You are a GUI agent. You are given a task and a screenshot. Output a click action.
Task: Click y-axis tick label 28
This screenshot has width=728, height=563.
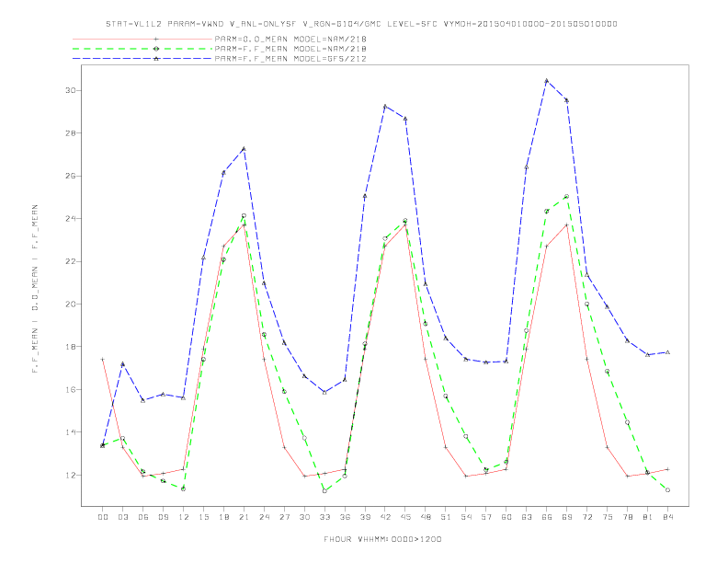70,132
